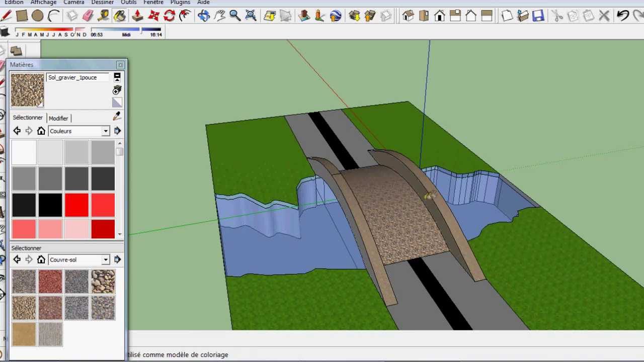The width and height of the screenshot is (644, 362).
Task: Open the Edition menu
Action: tap(14, 3)
